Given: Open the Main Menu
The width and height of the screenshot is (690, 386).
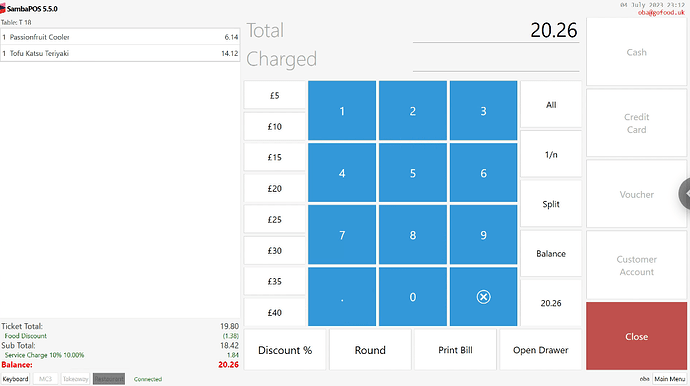Looking at the screenshot, I should coord(669,379).
